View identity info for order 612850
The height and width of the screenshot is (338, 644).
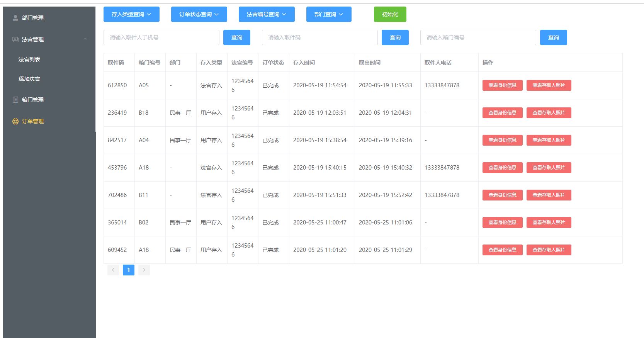click(502, 85)
